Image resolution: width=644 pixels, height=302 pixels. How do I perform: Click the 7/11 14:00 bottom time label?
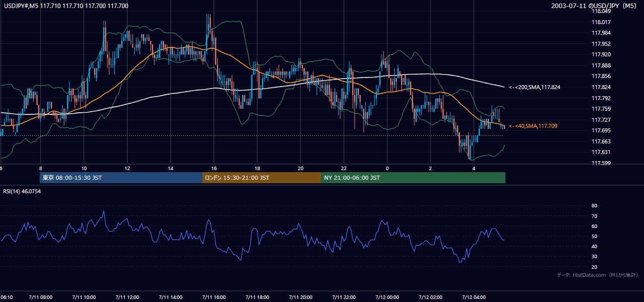170,297
